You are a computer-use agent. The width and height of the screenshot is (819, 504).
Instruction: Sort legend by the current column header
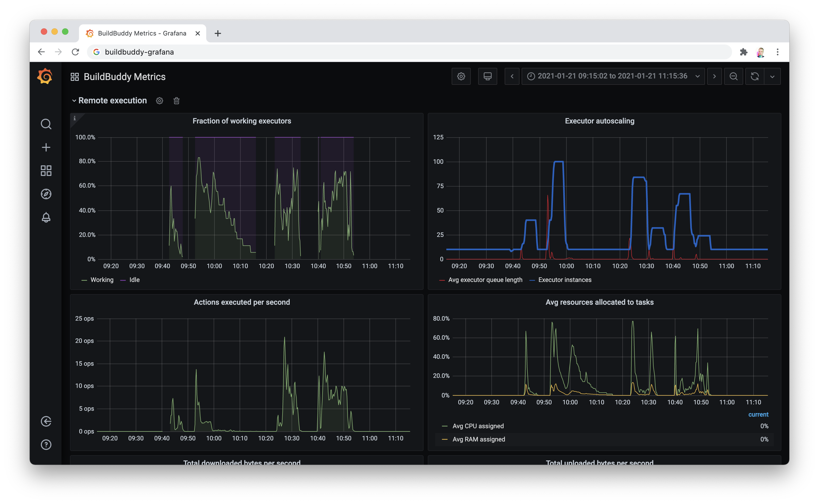(758, 415)
